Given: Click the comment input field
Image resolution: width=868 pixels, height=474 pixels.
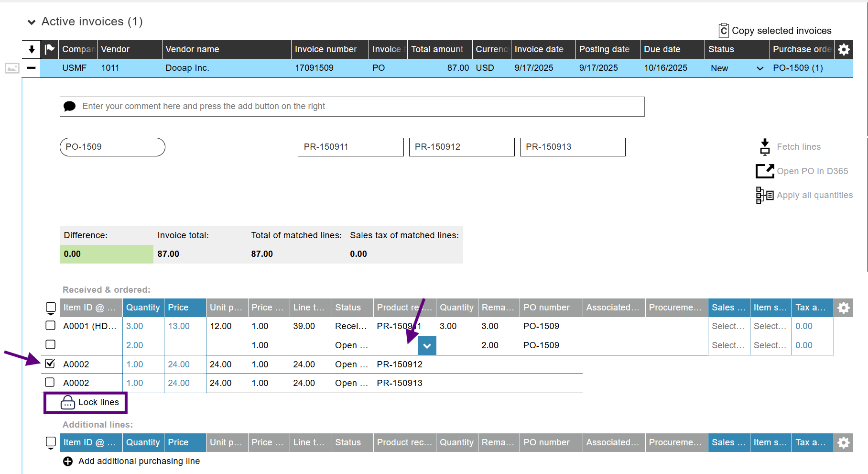Looking at the screenshot, I should click(352, 106).
